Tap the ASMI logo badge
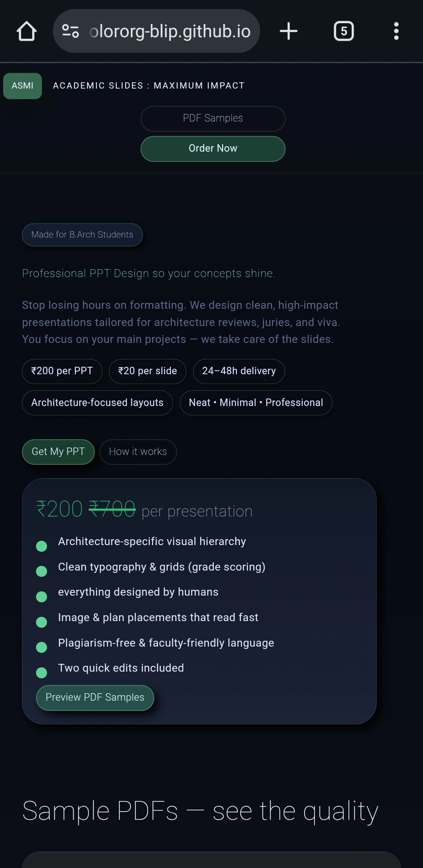Image resolution: width=423 pixels, height=868 pixels. click(x=22, y=86)
